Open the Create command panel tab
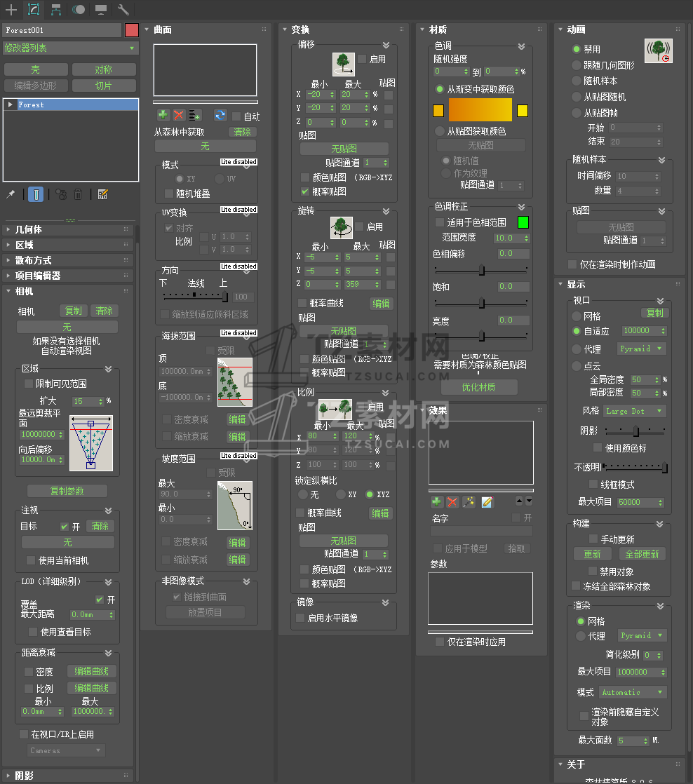 pyautogui.click(x=11, y=9)
